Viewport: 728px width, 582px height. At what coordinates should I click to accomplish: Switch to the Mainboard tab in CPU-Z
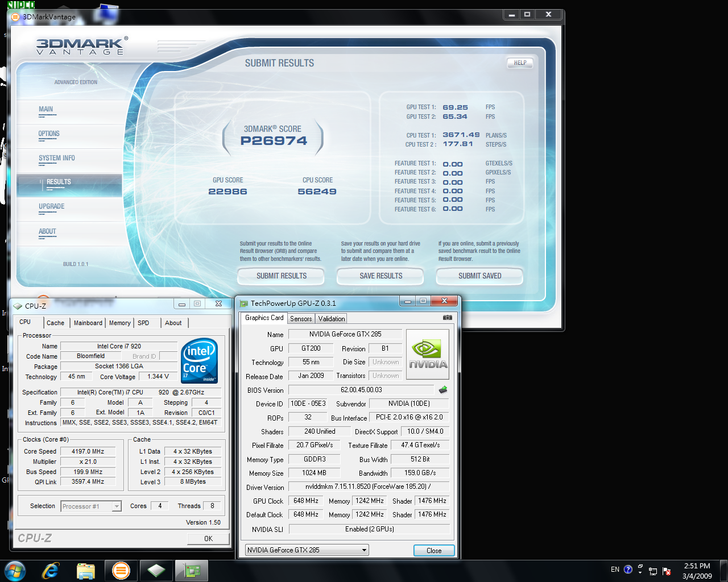click(x=88, y=323)
